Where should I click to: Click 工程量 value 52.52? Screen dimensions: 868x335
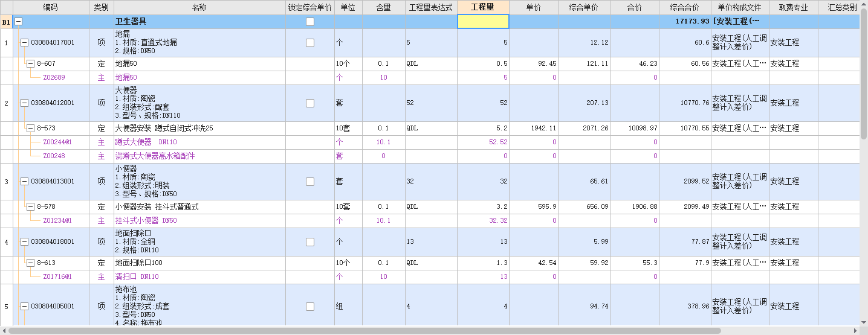point(498,142)
